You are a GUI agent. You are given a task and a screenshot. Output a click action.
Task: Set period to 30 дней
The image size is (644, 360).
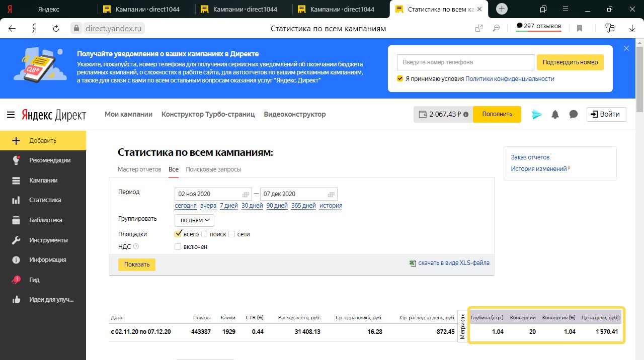coord(252,206)
